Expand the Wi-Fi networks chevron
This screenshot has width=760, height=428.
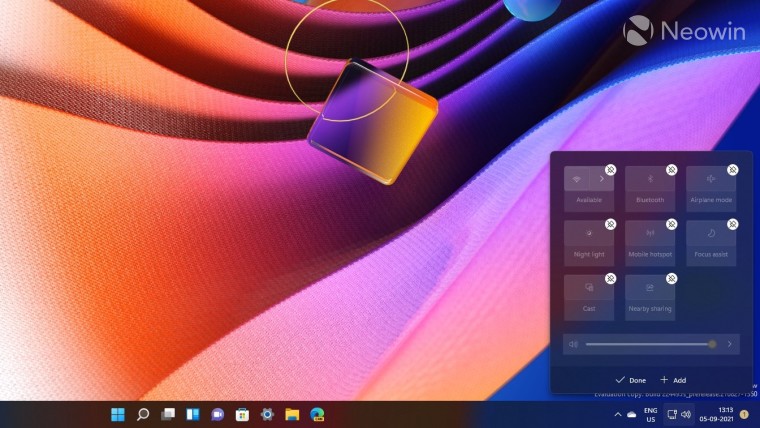point(602,179)
